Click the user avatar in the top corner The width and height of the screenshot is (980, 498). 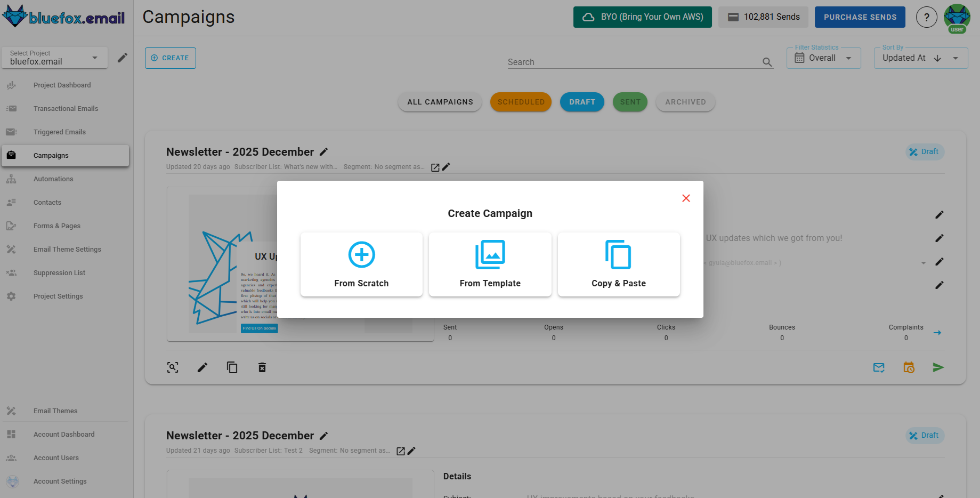coord(957,17)
